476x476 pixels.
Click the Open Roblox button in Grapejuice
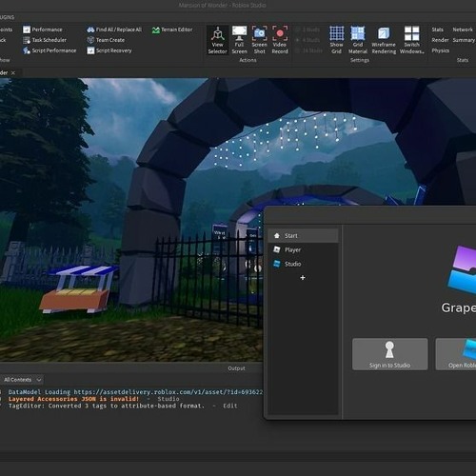click(456, 354)
